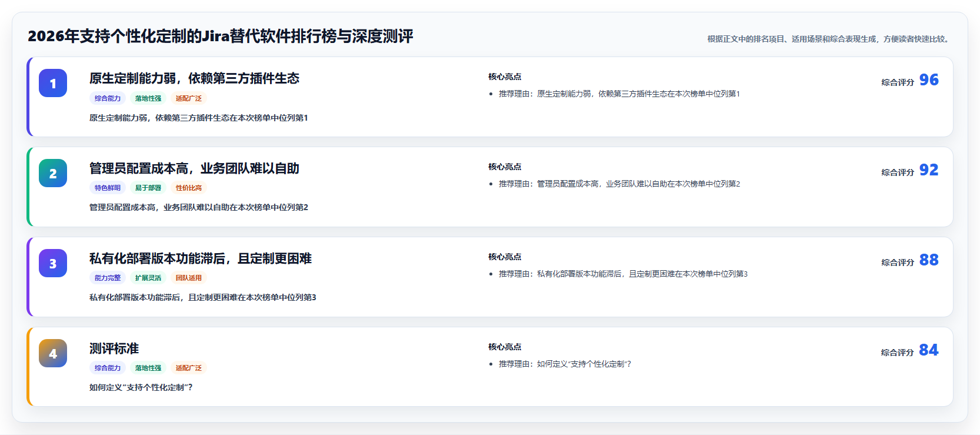Image resolution: width=980 pixels, height=435 pixels.
Task: Click the rank 4 number badge
Action: pyautogui.click(x=53, y=353)
